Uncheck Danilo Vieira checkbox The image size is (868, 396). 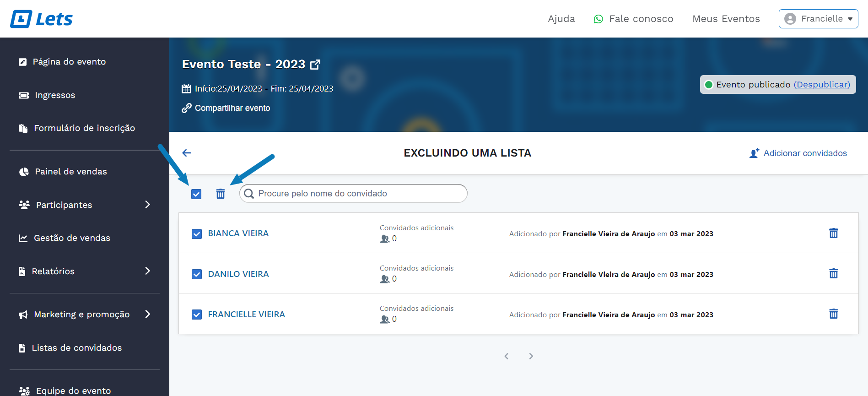(197, 274)
